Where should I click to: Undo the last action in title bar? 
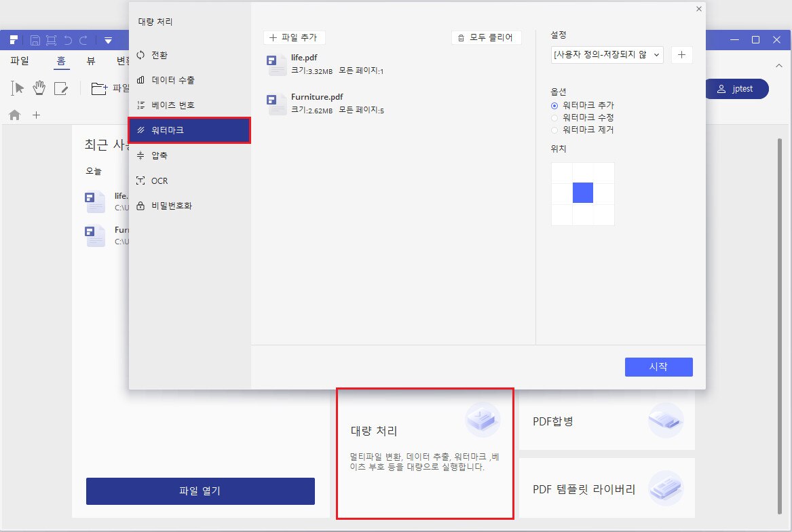(68, 41)
